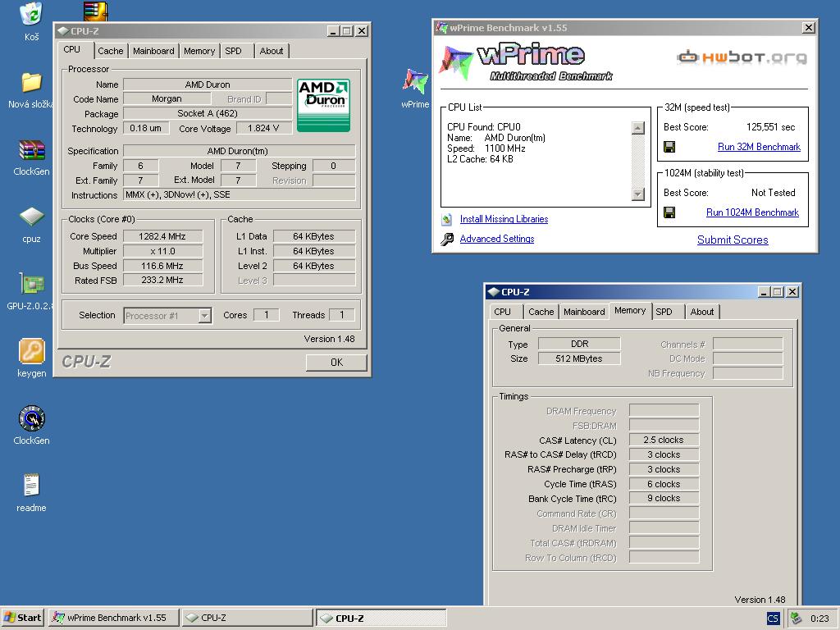Click the Level 2 64 KBytes cache value
This screenshot has width=840, height=630.
[314, 267]
